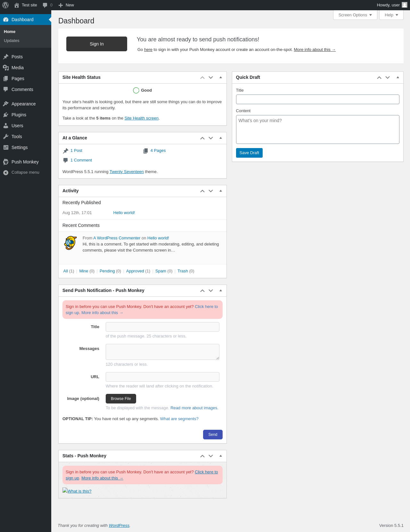Open Updates submenu item
This screenshot has height=532, width=410.
click(12, 41)
